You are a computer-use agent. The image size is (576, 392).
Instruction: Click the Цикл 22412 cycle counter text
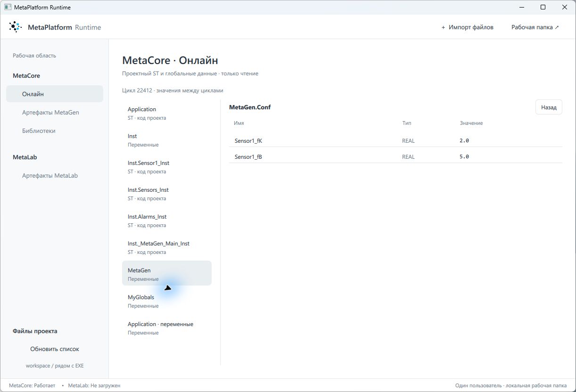point(173,90)
